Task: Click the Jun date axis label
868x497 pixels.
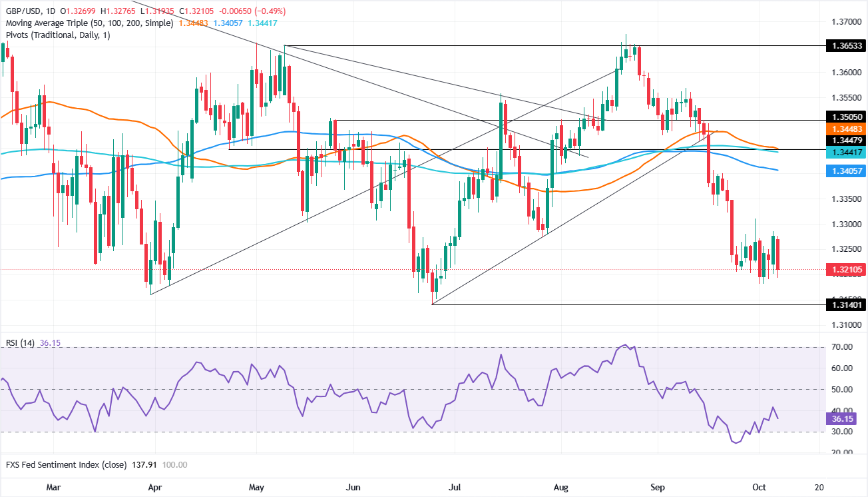Action: 353,486
